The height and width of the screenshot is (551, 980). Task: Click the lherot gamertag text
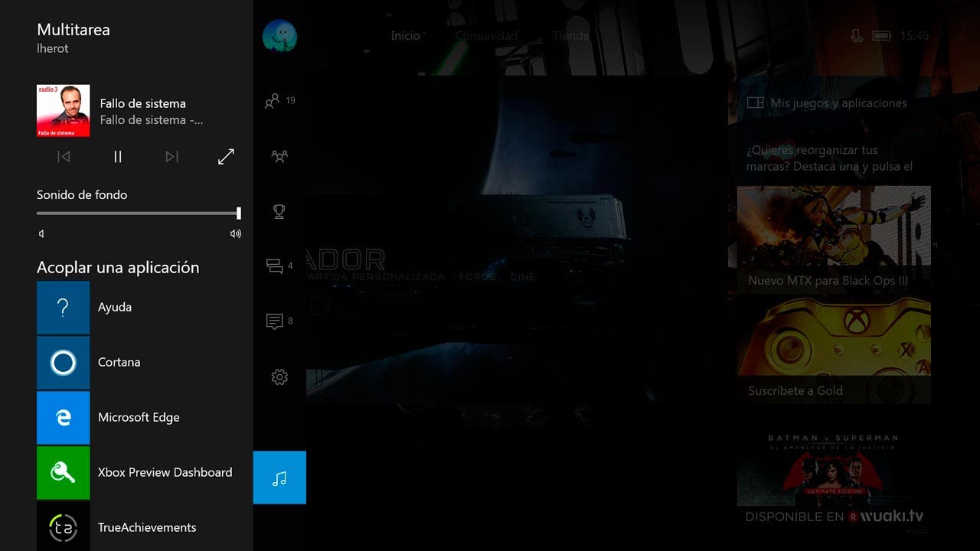[53, 48]
